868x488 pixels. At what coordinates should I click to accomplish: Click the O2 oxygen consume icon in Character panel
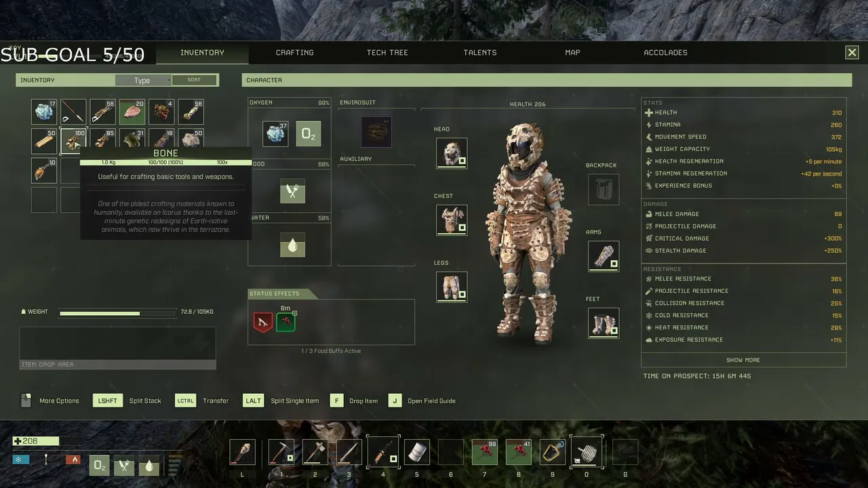[308, 134]
